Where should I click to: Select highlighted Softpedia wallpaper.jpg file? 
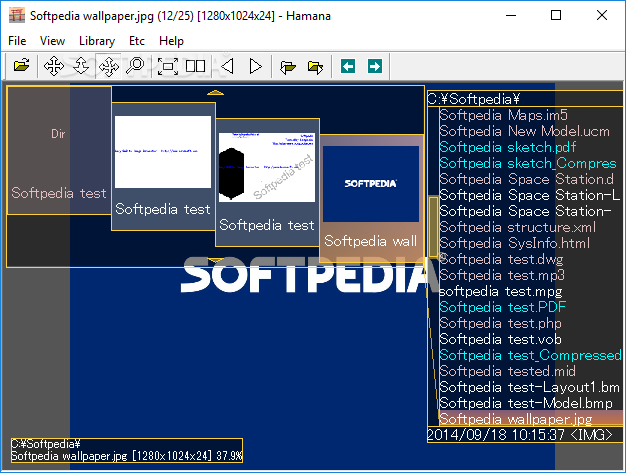[531, 419]
